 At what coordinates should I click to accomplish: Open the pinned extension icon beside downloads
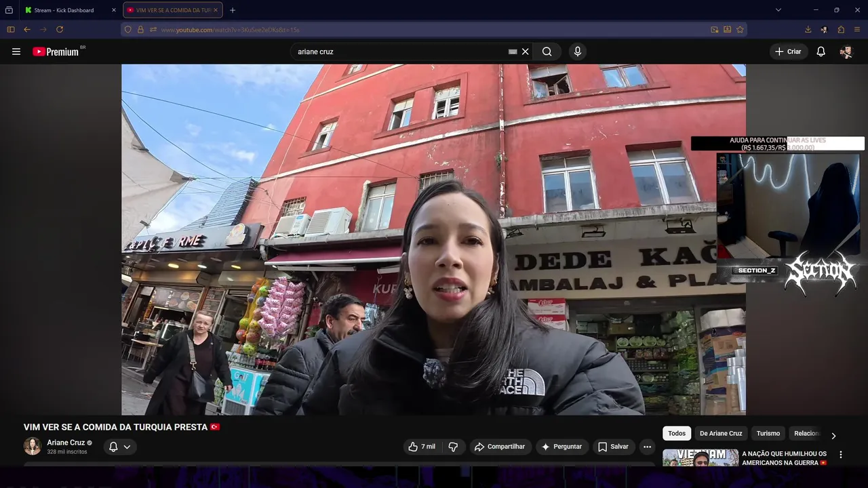(824, 30)
